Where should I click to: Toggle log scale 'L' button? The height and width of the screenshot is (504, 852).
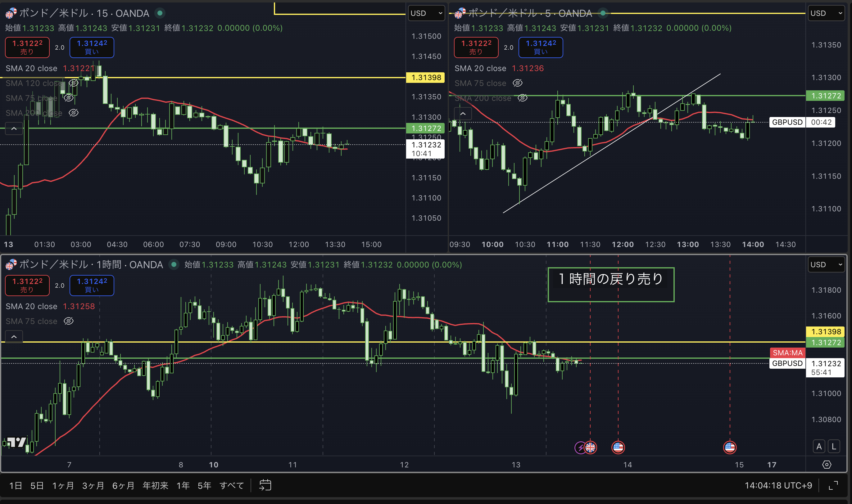(834, 447)
